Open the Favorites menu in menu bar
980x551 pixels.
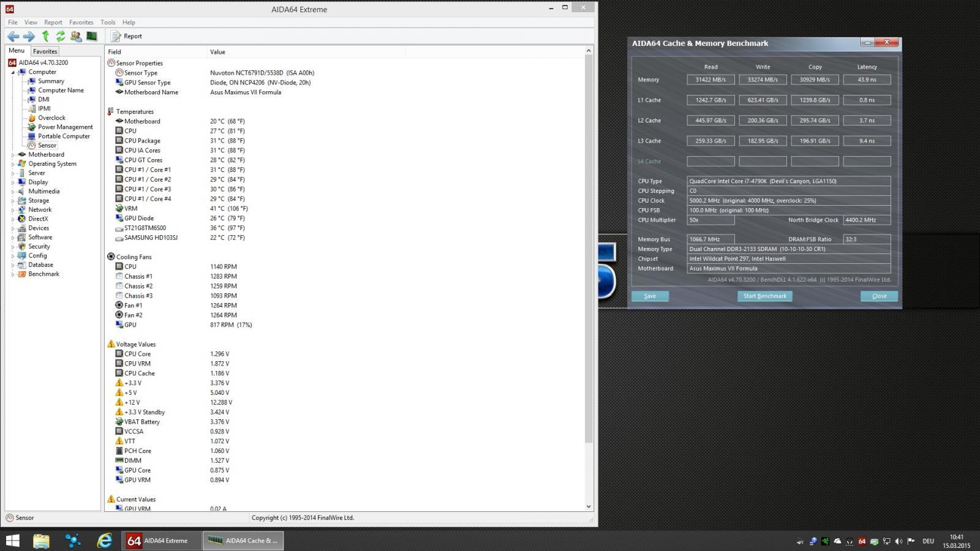click(81, 22)
